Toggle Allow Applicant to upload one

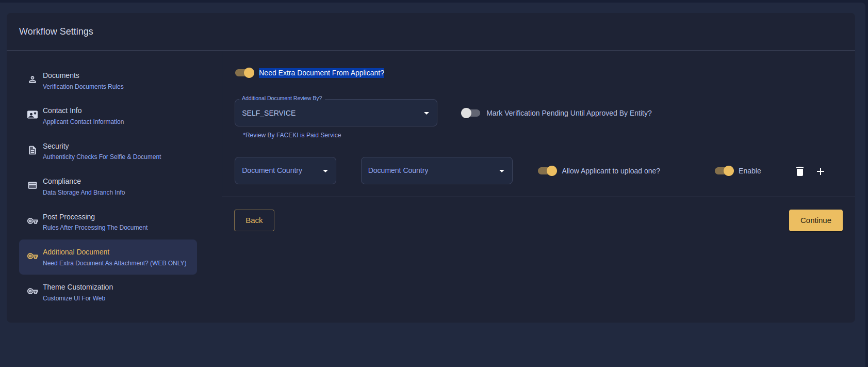coord(547,171)
